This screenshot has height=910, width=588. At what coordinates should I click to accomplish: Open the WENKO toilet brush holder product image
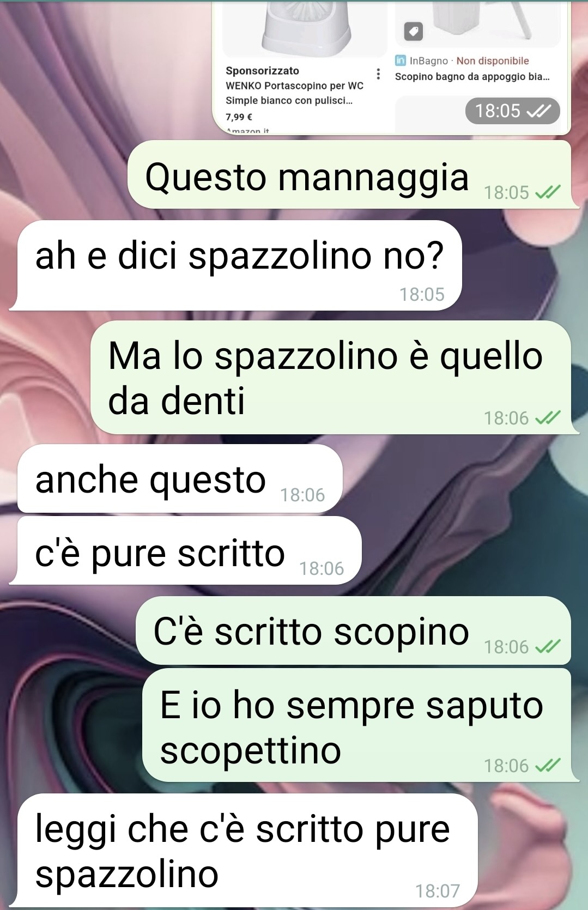pyautogui.click(x=305, y=27)
